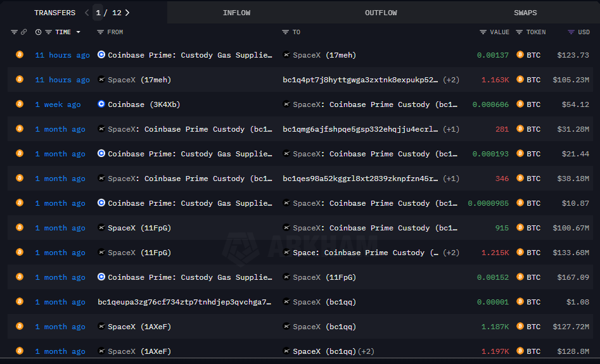Open the SWAPS tab
The height and width of the screenshot is (364, 600).
point(525,13)
